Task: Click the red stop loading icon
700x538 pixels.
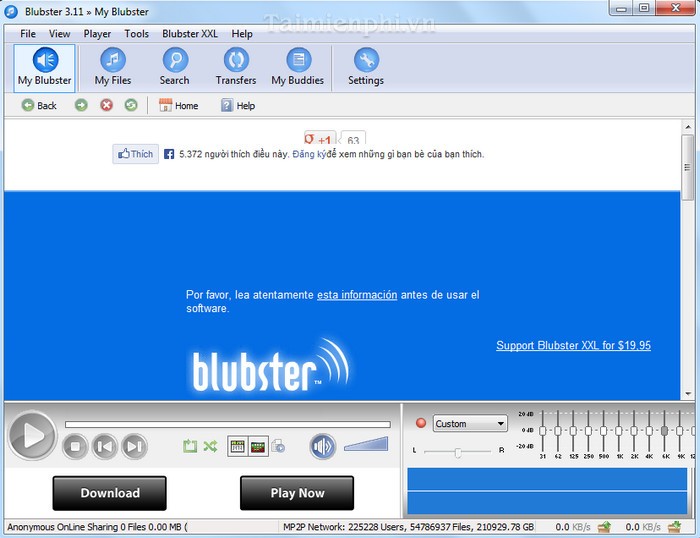Action: click(106, 105)
